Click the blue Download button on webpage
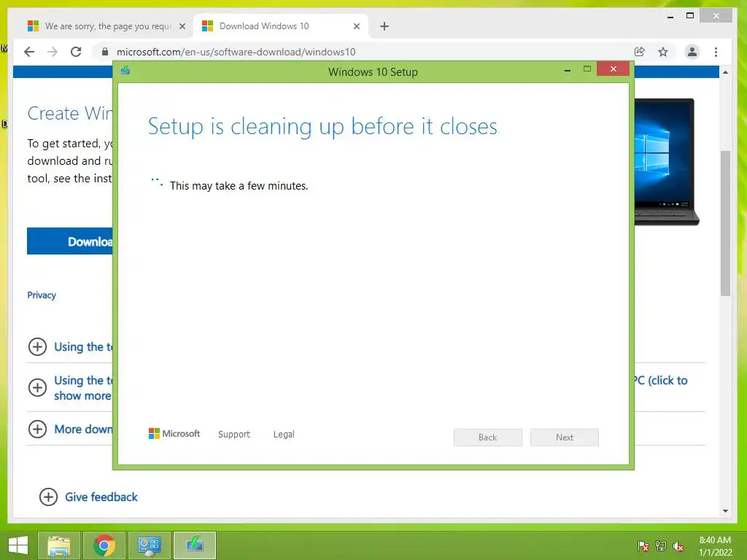The height and width of the screenshot is (560, 747). click(70, 241)
